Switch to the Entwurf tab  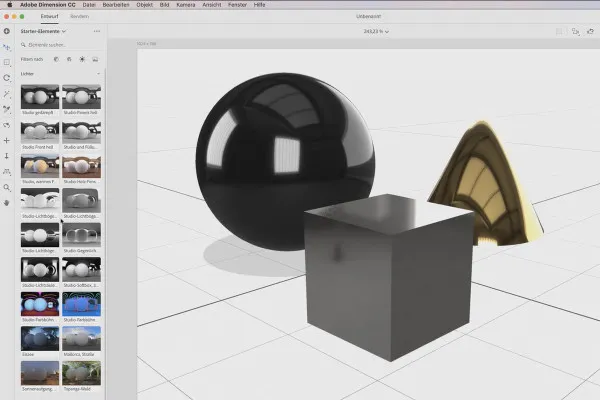pyautogui.click(x=49, y=16)
